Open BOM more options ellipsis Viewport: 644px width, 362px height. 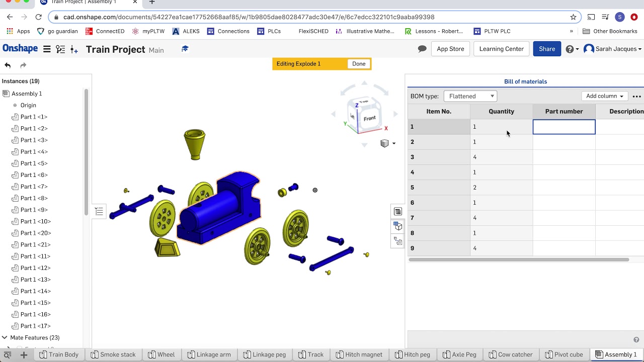[636, 96]
